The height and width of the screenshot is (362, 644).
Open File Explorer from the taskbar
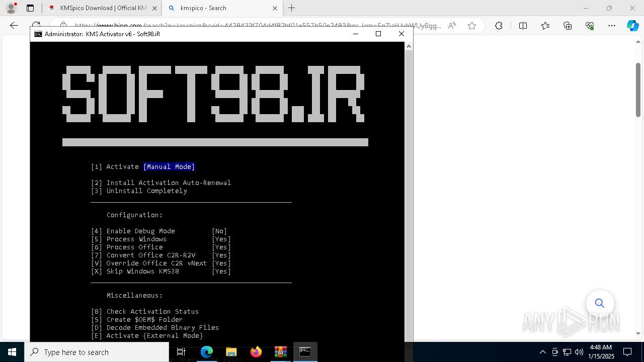click(231, 352)
